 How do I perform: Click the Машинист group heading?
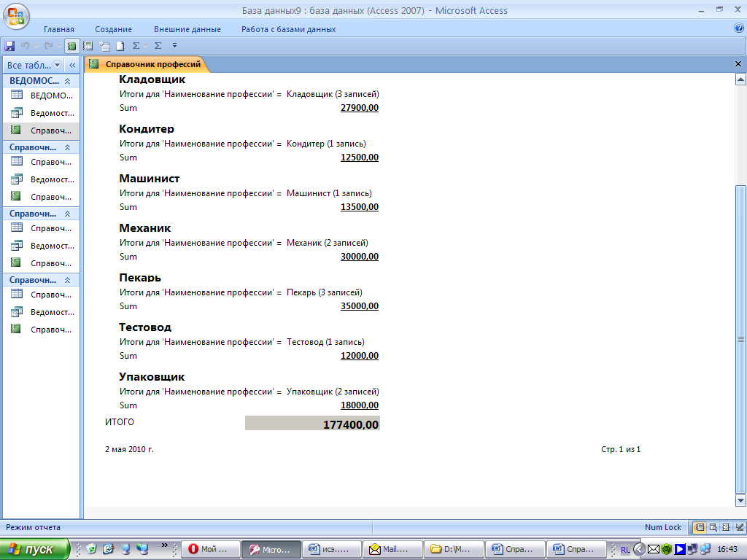point(149,179)
